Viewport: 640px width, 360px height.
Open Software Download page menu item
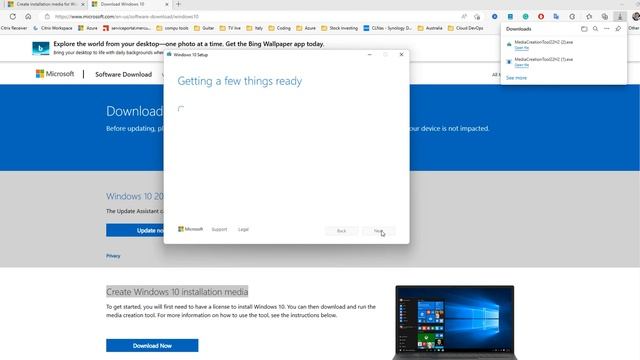124,74
